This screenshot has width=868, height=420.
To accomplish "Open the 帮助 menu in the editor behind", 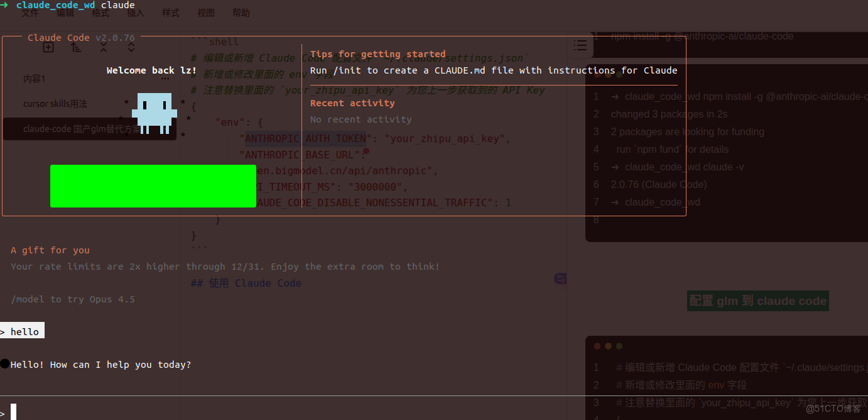I will point(241,13).
